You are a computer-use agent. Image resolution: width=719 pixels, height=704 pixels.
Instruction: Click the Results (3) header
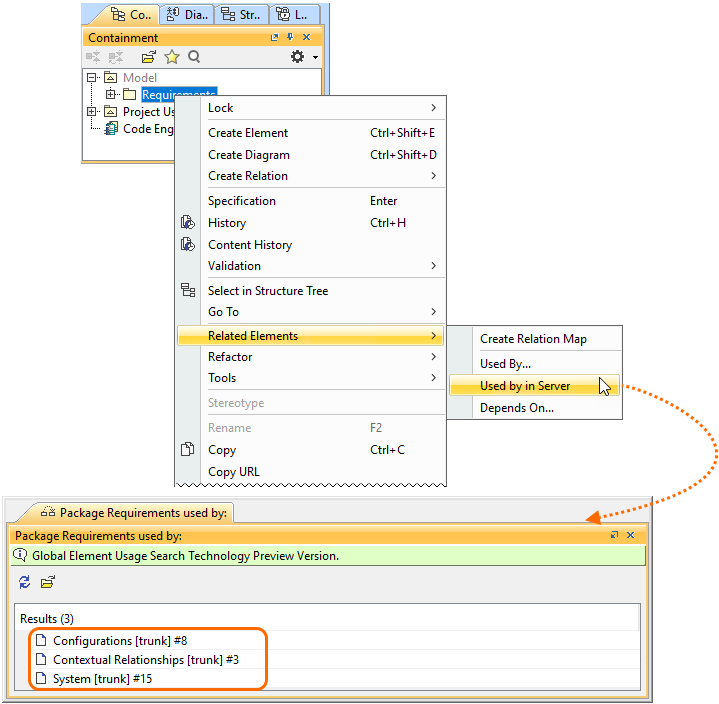pos(47,619)
